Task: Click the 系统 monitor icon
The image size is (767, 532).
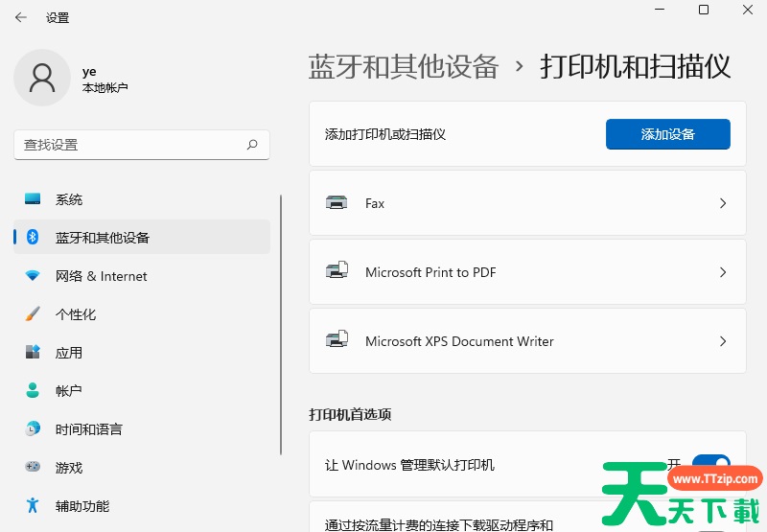Action: 33,199
